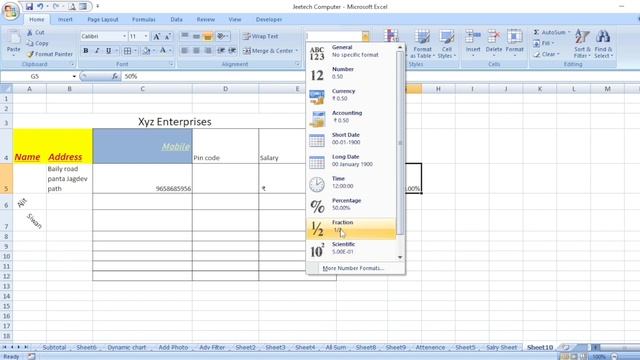Switch to the Formulas tab
640x360 pixels.
143,20
